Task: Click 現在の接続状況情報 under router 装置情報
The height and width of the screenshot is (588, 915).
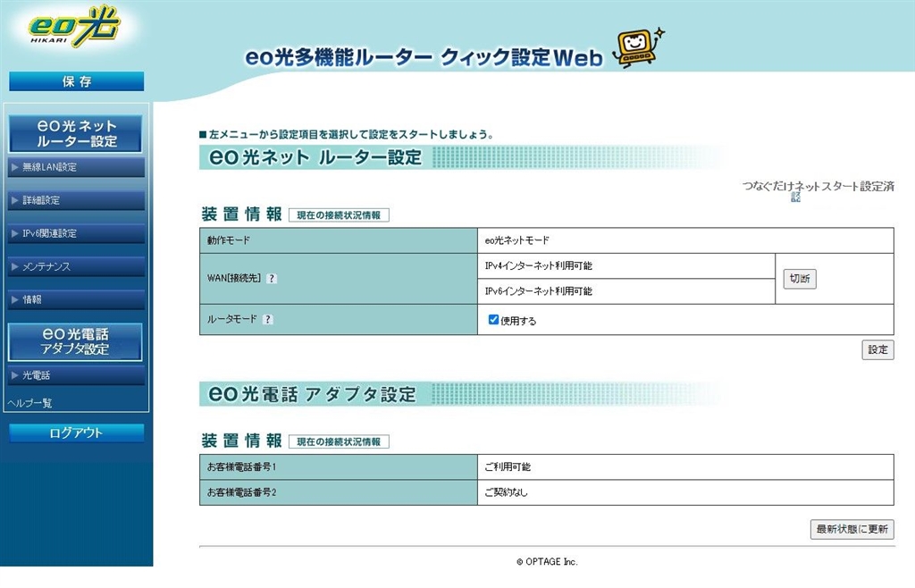Action: tap(339, 215)
